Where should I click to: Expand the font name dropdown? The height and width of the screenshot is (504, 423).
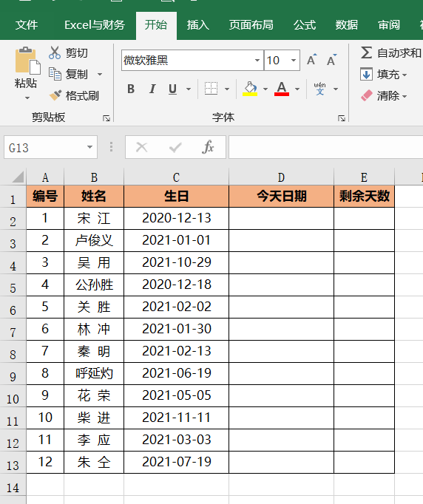pyautogui.click(x=257, y=60)
